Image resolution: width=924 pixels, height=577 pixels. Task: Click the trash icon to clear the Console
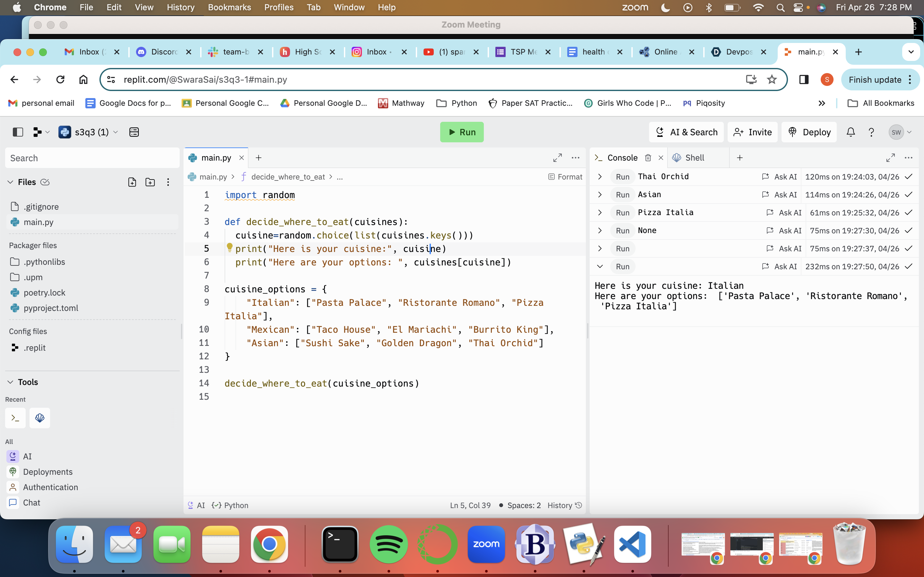648,158
